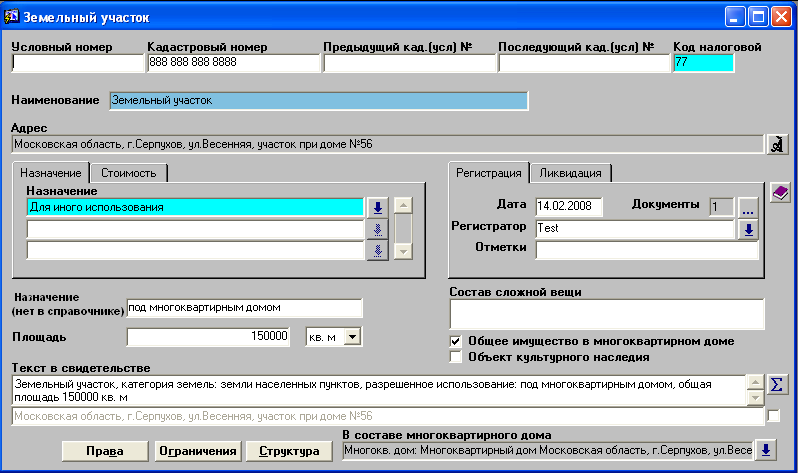This screenshot has height=473, width=798.
Task: Click the Предыдущий кад.(усл) № field
Action: pos(410,63)
